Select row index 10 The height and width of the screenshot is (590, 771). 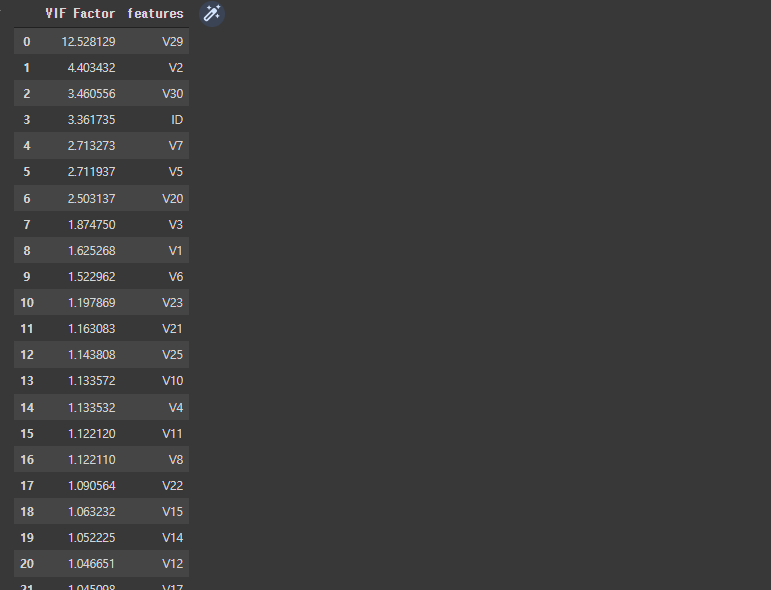click(x=27, y=303)
